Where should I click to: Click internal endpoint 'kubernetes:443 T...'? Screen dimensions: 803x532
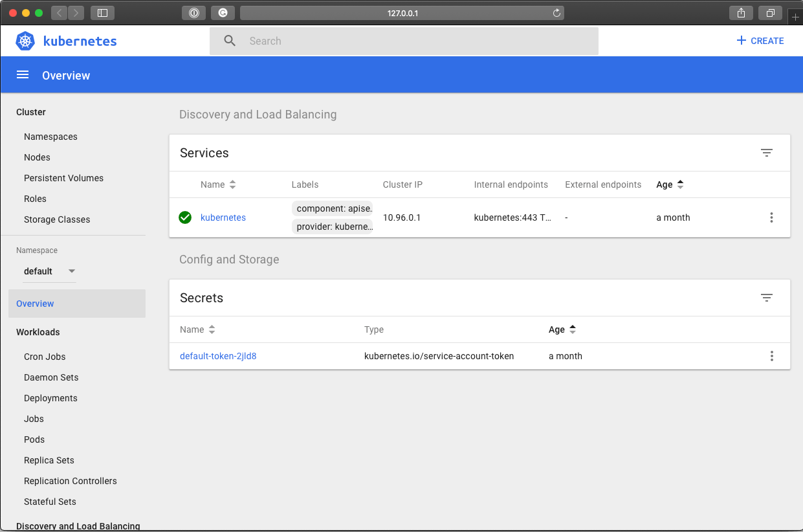[x=513, y=217]
